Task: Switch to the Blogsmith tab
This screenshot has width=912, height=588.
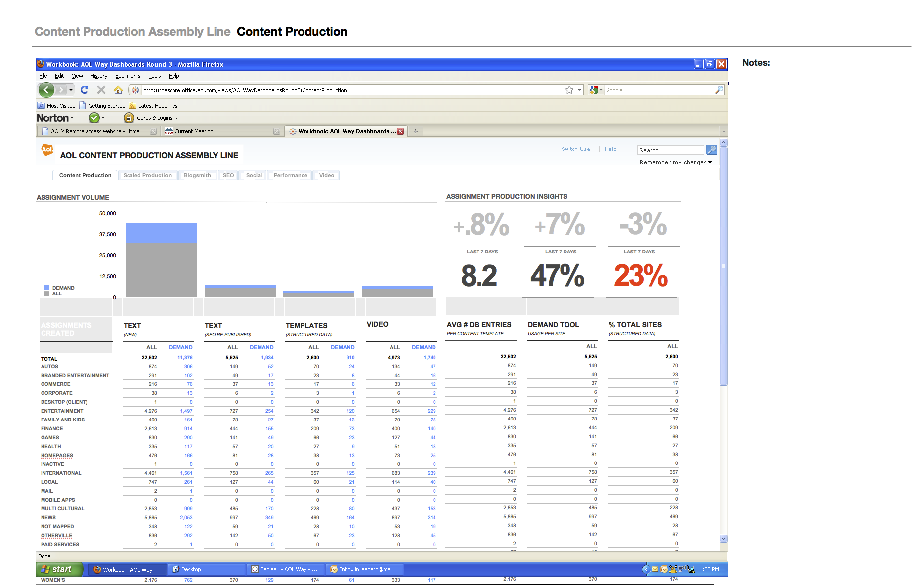Action: pyautogui.click(x=197, y=175)
